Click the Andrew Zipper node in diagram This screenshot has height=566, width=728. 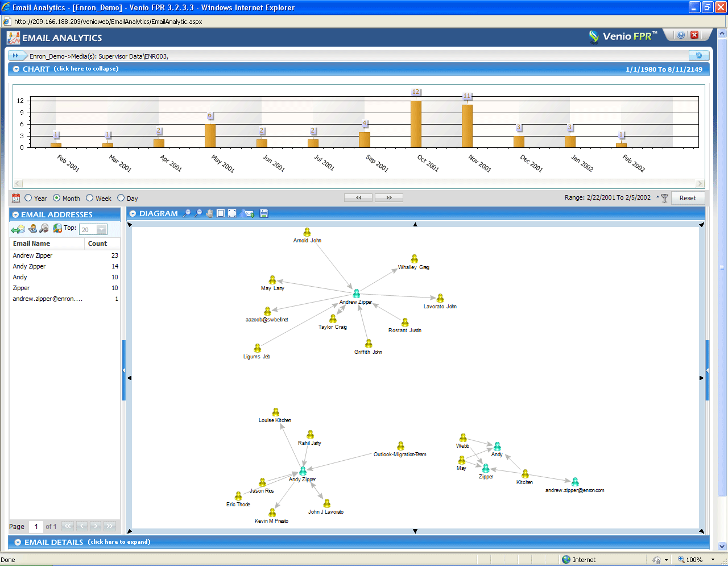[356, 294]
